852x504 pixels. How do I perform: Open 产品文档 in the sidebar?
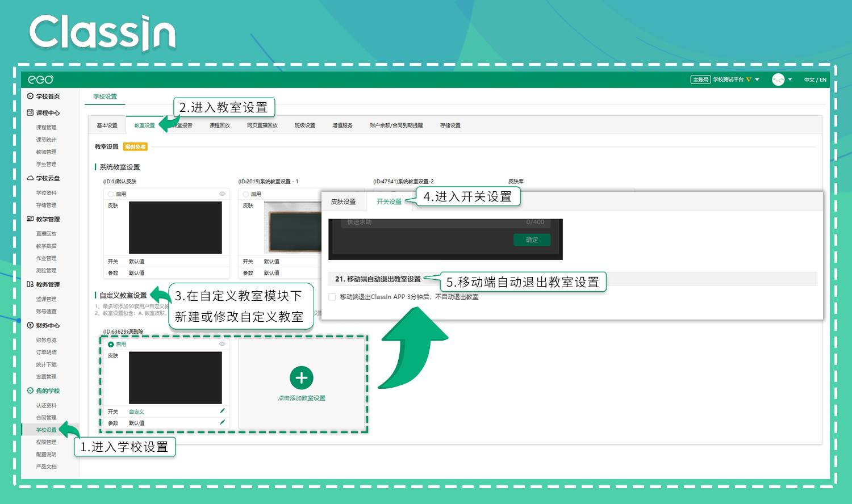tap(47, 467)
